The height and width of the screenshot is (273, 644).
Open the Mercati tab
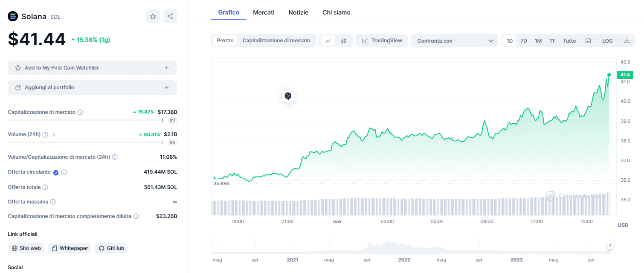pyautogui.click(x=264, y=12)
